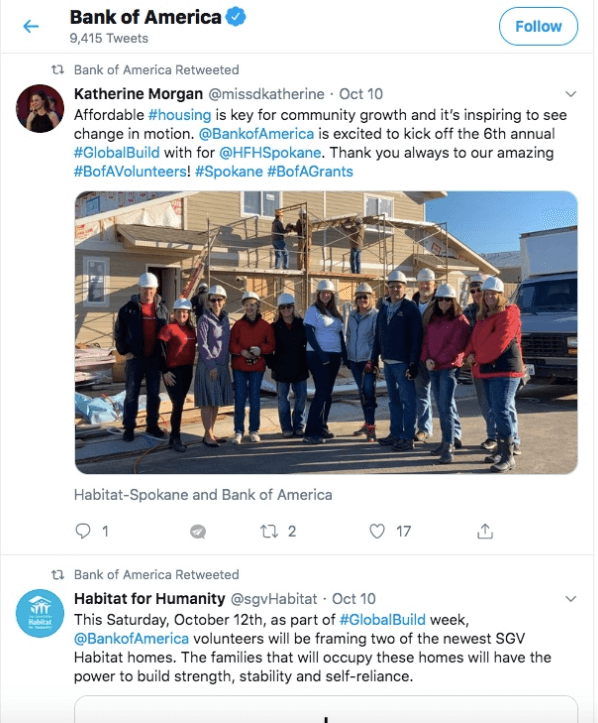Open the @sgvHabitat handle
The height and width of the screenshot is (723, 598).
pos(274,599)
